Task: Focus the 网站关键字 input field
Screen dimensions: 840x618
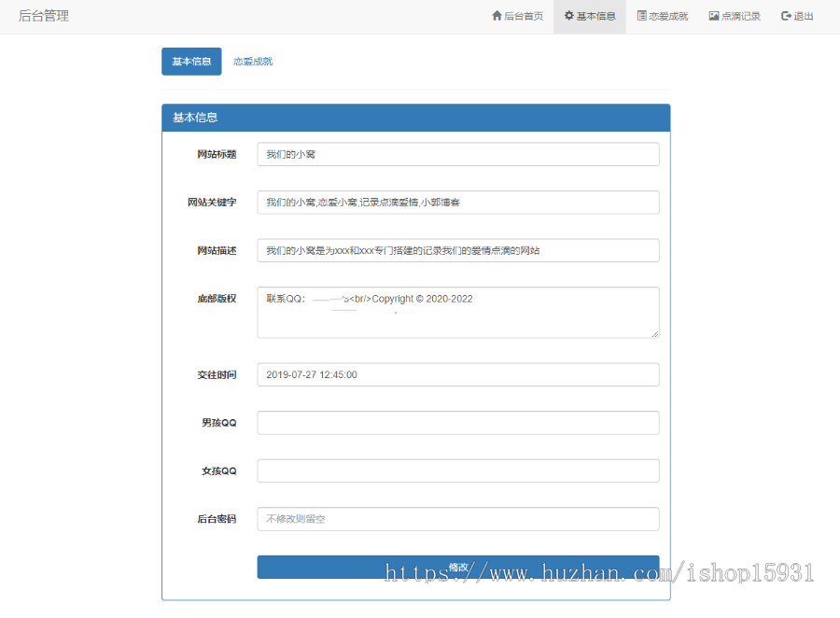Action: tap(458, 203)
